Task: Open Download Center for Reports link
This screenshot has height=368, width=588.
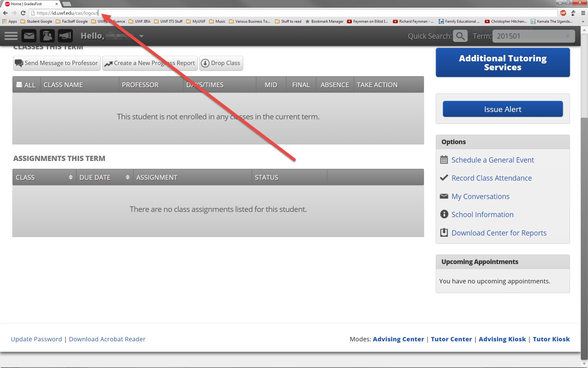Action: pyautogui.click(x=499, y=233)
